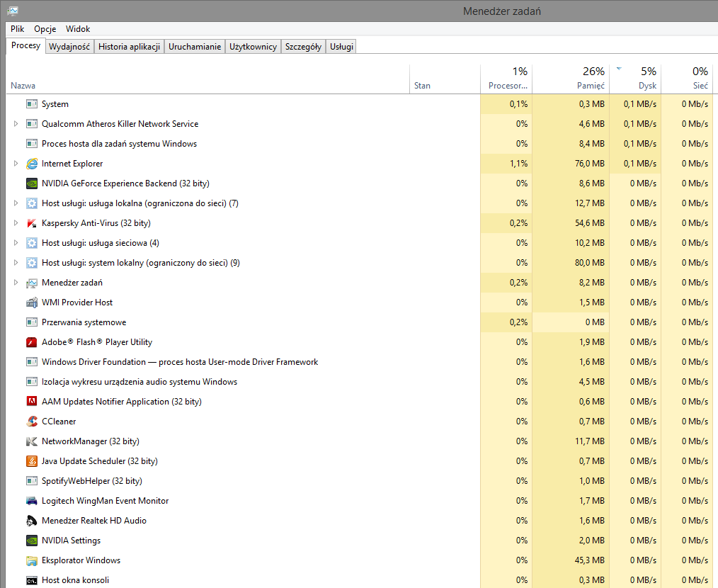Open the Plik menu

(x=18, y=29)
